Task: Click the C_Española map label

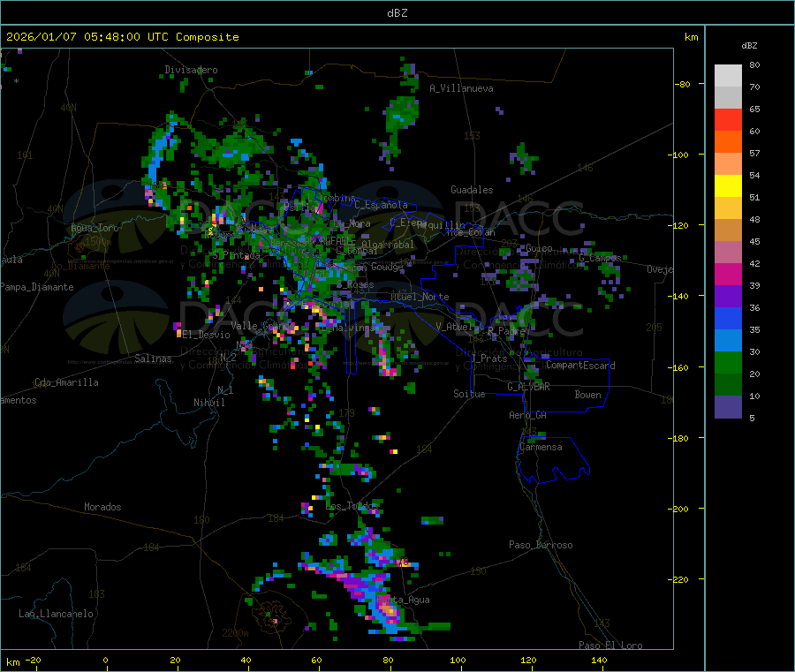Action: point(381,205)
